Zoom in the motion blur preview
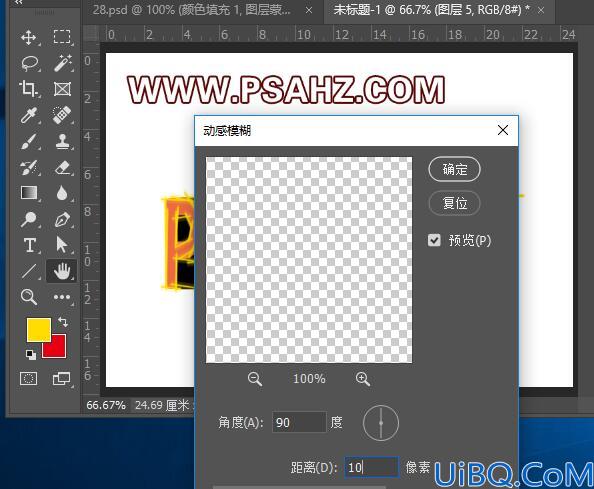 tap(363, 379)
